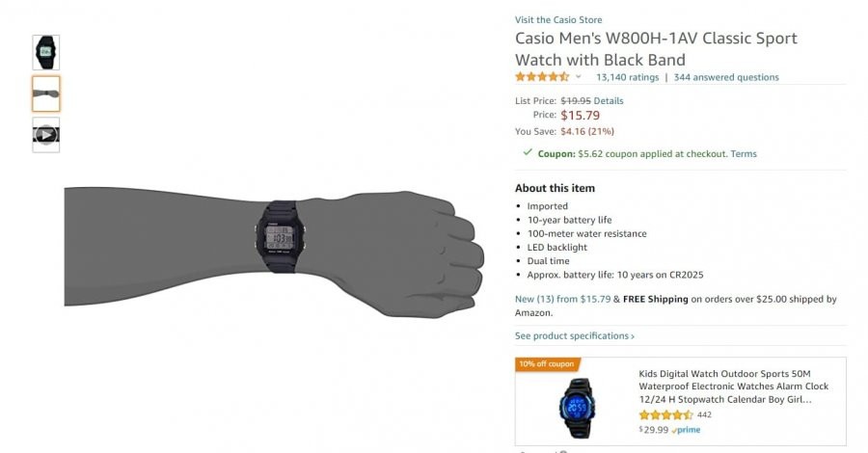The height and width of the screenshot is (453, 868).
Task: Expand See product specifications
Action: [x=575, y=335]
